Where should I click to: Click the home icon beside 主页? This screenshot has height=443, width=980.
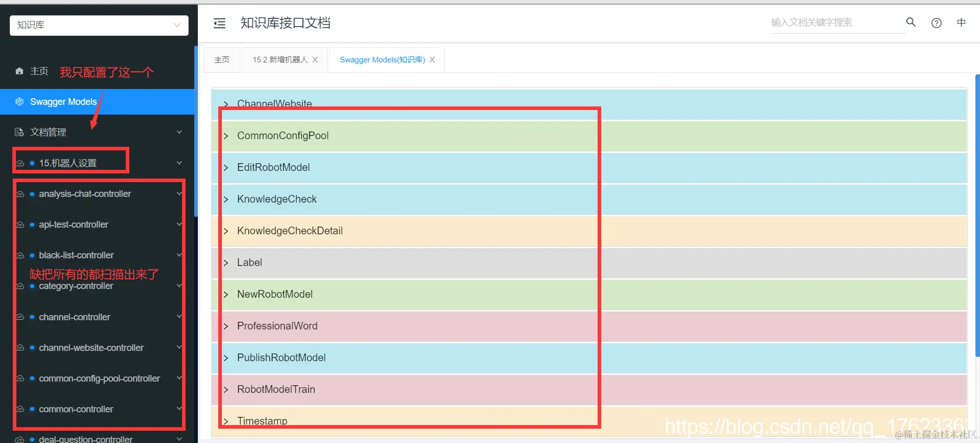point(19,71)
